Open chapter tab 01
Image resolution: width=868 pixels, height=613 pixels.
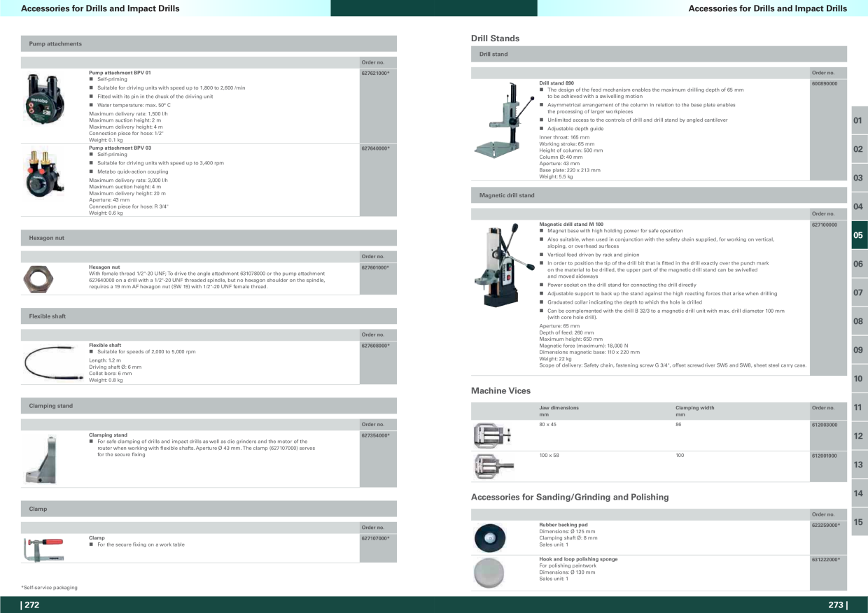pyautogui.click(x=859, y=121)
